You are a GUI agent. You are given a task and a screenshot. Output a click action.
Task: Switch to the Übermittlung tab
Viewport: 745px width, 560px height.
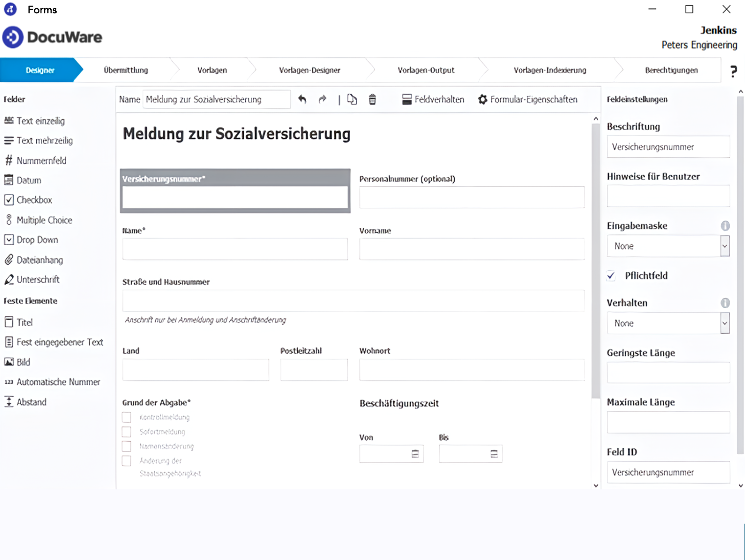coord(126,70)
